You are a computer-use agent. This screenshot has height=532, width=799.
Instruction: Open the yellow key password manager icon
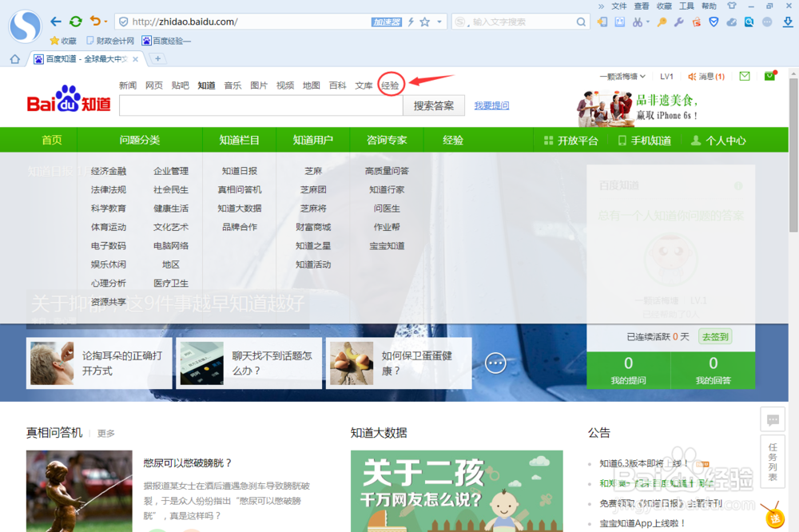[x=662, y=22]
